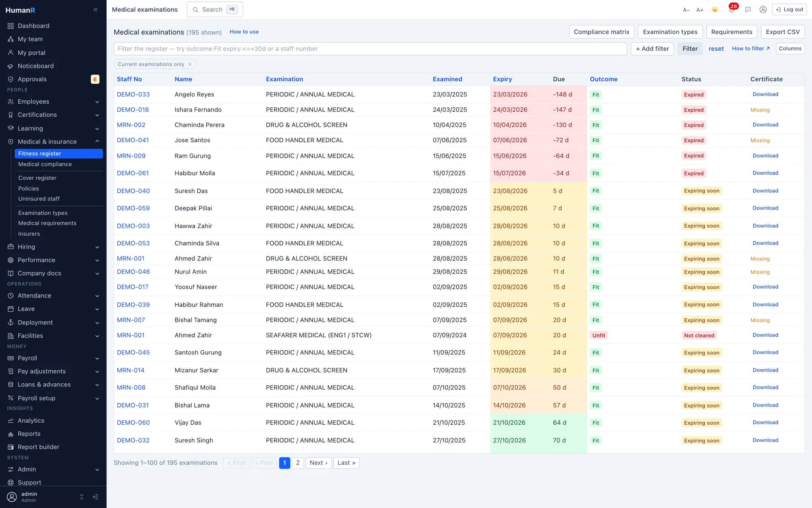Expand Company docs chevron
Image resolution: width=812 pixels, height=508 pixels.
pyautogui.click(x=97, y=274)
